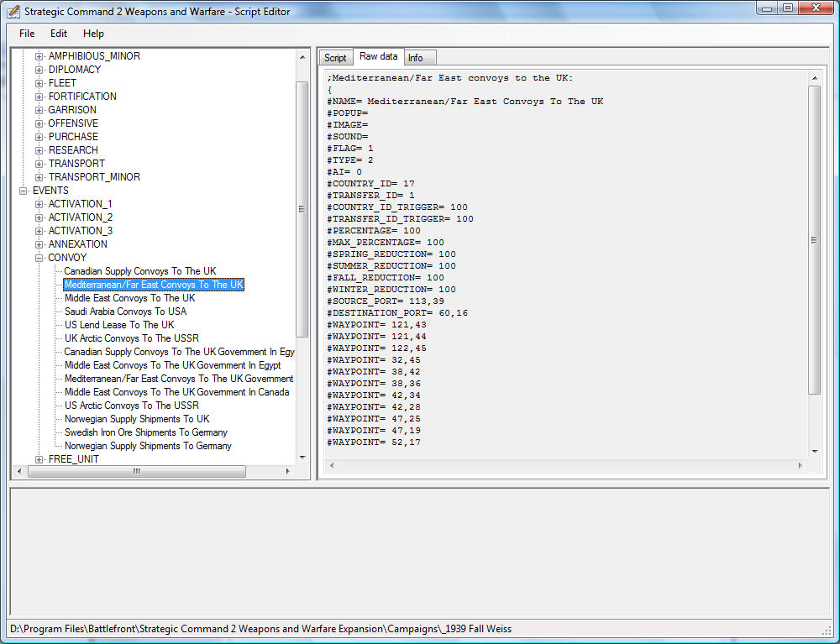Image resolution: width=840 pixels, height=644 pixels.
Task: Expand the ACTIVATION_2 tree node
Action: (39, 217)
